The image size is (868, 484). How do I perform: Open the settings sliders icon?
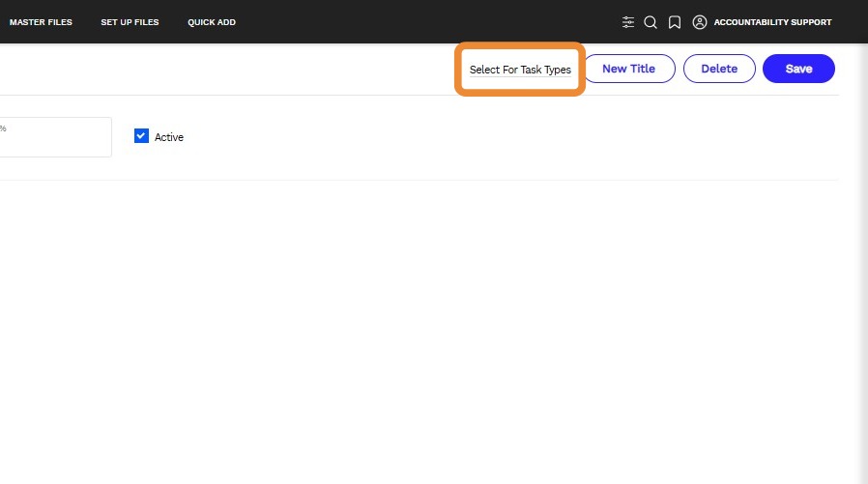point(627,22)
